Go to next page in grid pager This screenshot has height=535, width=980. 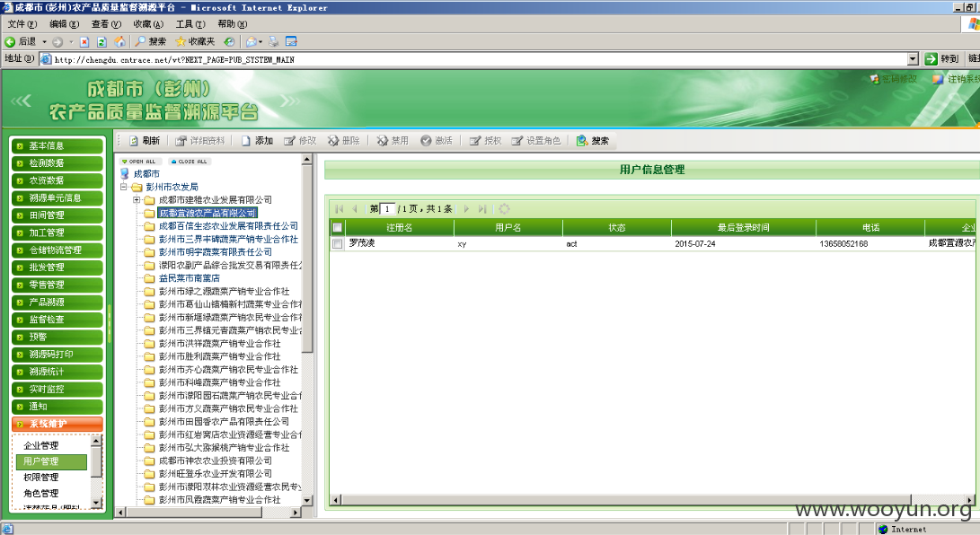click(466, 209)
